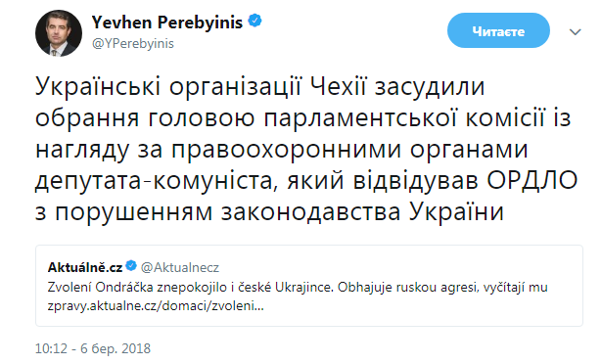The width and height of the screenshot is (601, 364).
Task: Click the Aktuálně.cz quoted account name
Action: click(x=85, y=267)
